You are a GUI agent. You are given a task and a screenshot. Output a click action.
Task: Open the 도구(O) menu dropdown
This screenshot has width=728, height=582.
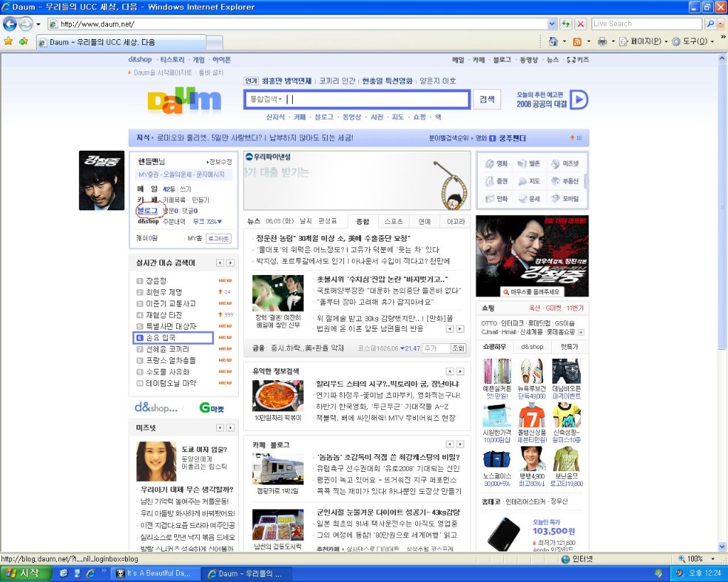pyautogui.click(x=692, y=42)
